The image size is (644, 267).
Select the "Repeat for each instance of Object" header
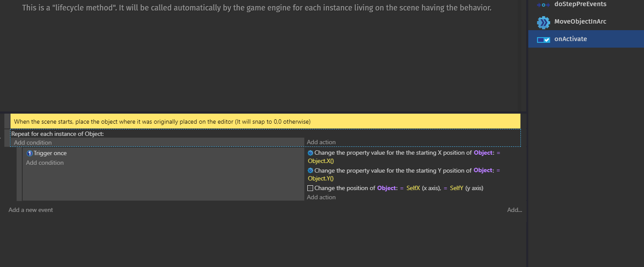58,134
